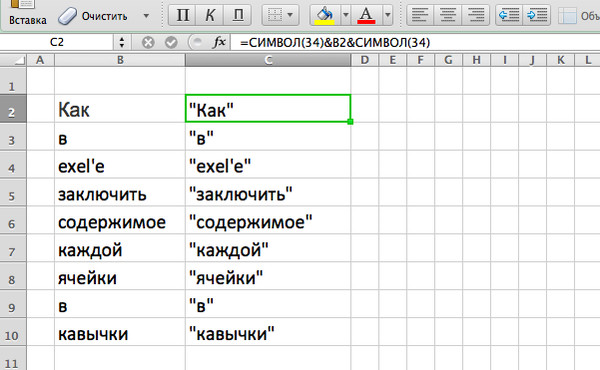Viewport: 600px width, 370px height.
Task: Toggle bold formatting (П button)
Action: coord(183,15)
